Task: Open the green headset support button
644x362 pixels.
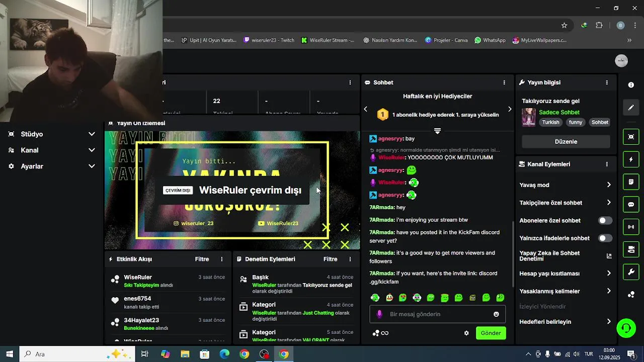Action: coord(626,328)
